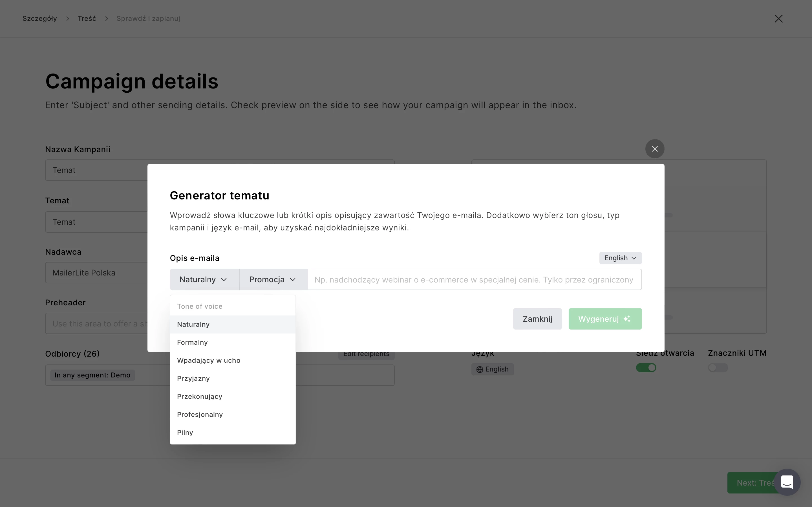Open the English language selector in modal
The image size is (812, 507).
click(x=620, y=258)
